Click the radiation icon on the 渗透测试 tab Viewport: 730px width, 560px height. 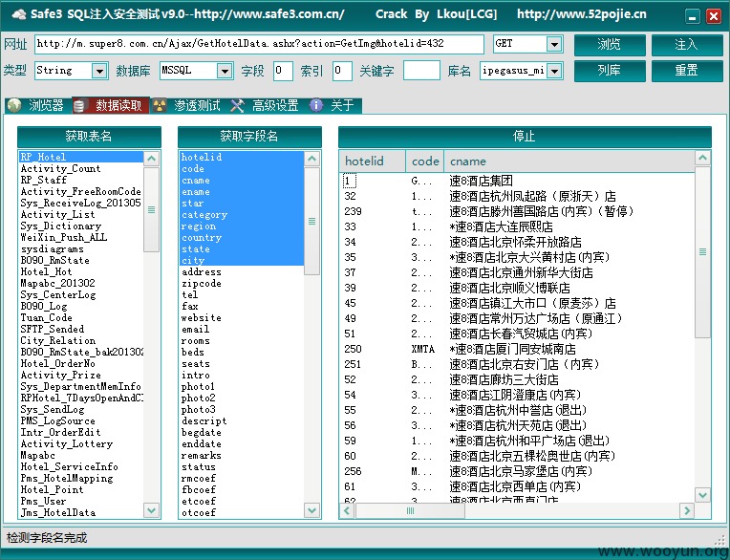click(160, 106)
